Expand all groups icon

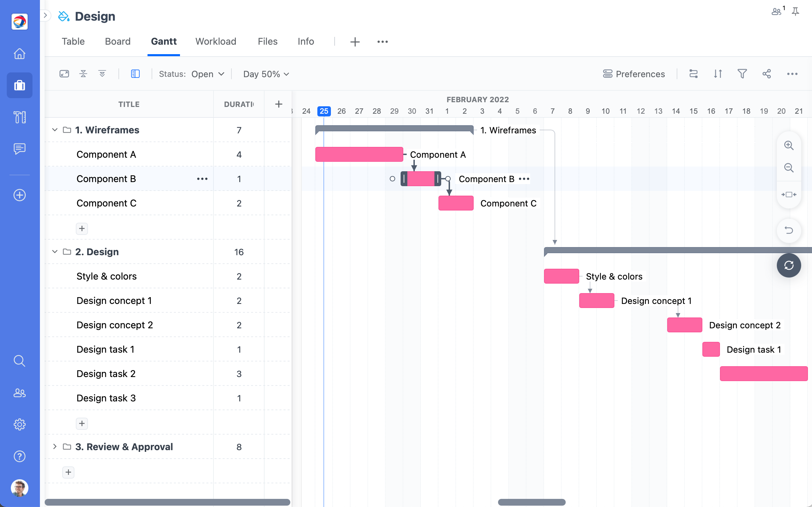coord(102,74)
